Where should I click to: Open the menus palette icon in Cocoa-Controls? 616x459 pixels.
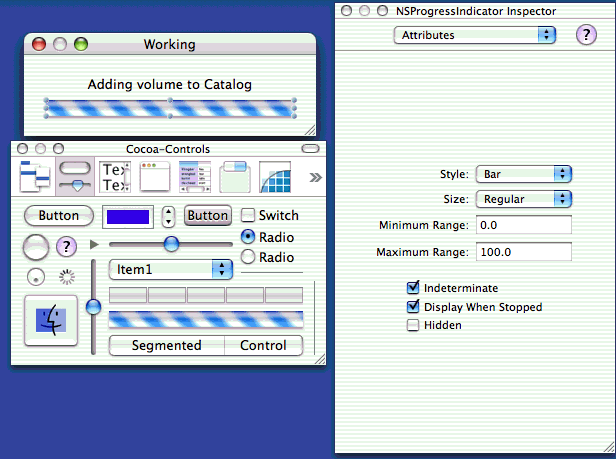click(34, 176)
